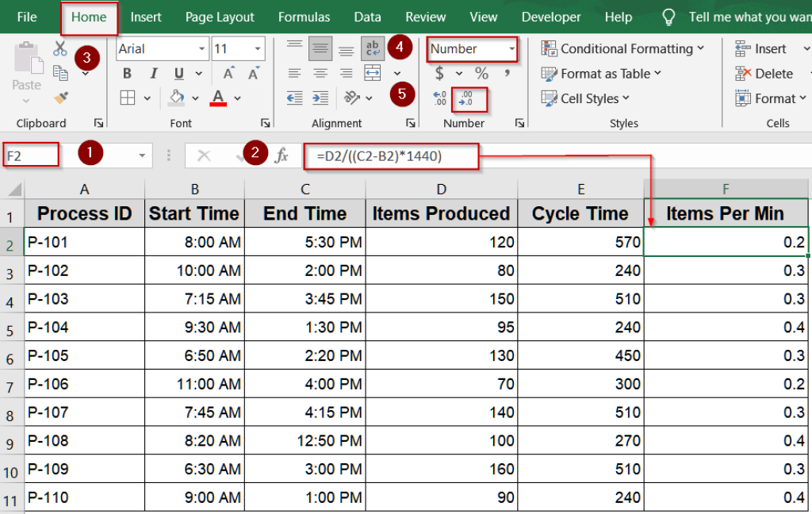Click the Format as Table button
The width and height of the screenshot is (812, 514).
tap(602, 74)
